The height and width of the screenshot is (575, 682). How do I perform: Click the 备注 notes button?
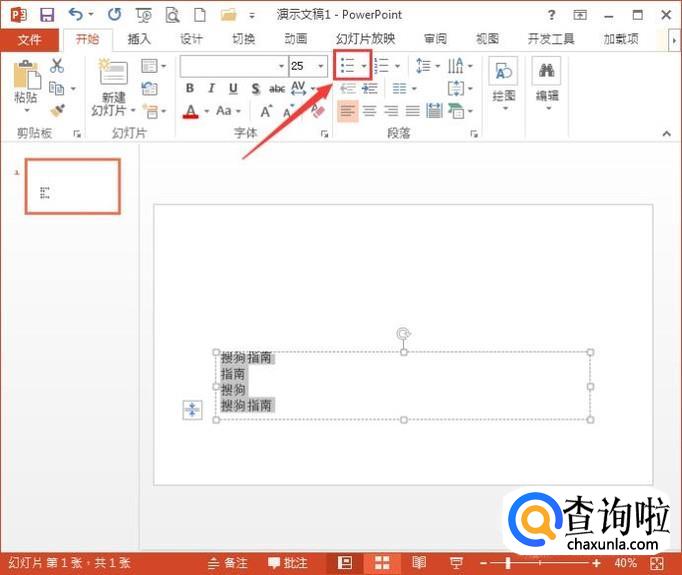tap(228, 563)
